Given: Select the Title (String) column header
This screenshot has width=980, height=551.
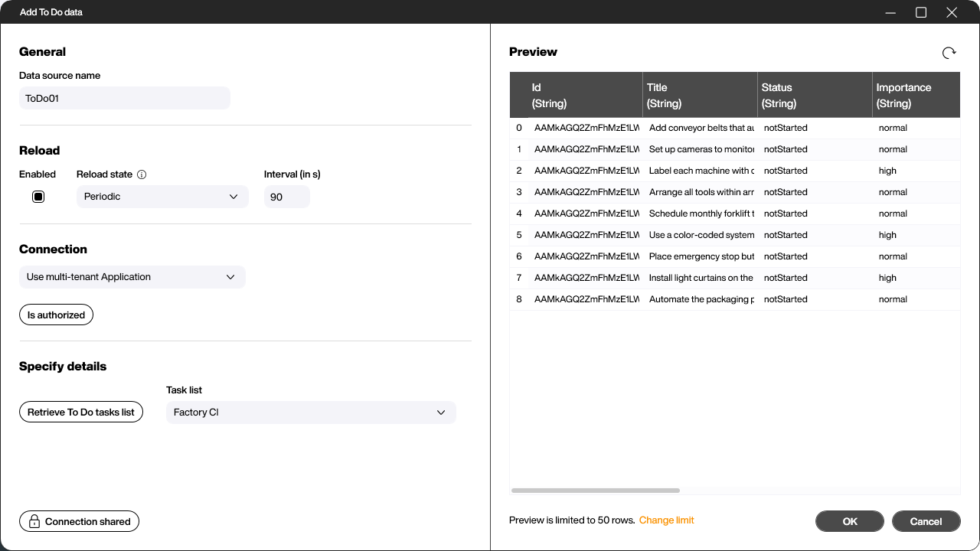Looking at the screenshot, I should click(x=700, y=95).
